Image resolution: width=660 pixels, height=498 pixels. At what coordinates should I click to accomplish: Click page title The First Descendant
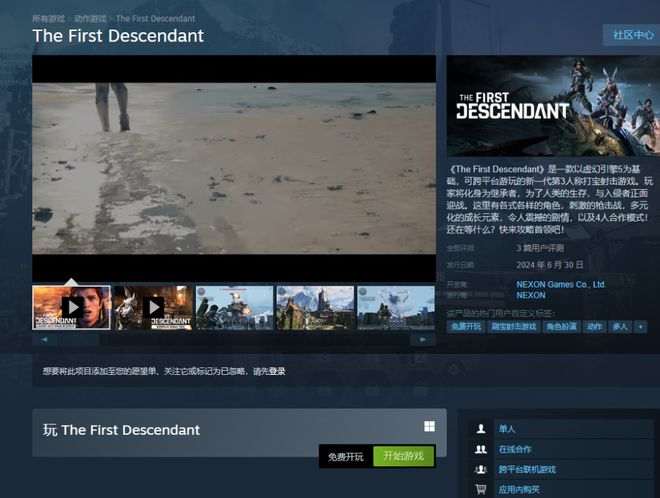point(118,36)
